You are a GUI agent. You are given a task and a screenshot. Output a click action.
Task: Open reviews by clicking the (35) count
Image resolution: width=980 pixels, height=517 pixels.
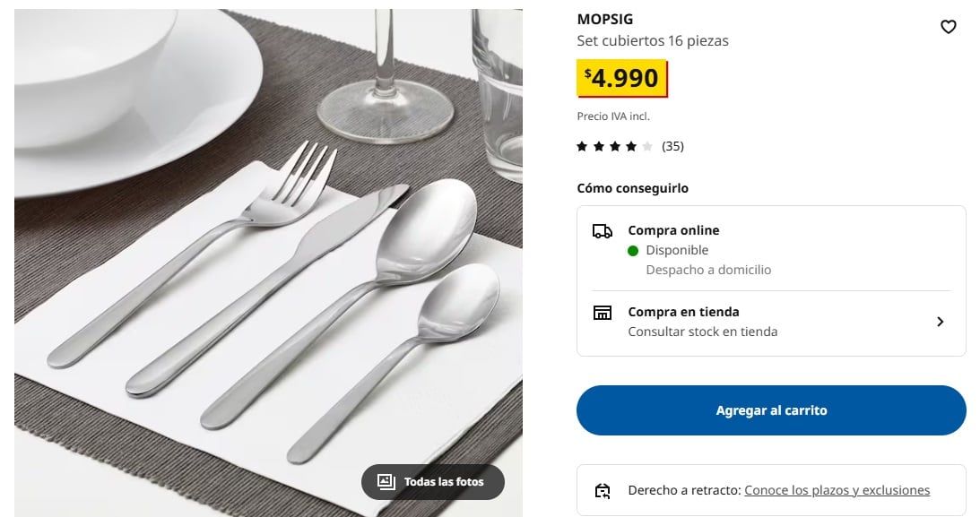point(672,146)
